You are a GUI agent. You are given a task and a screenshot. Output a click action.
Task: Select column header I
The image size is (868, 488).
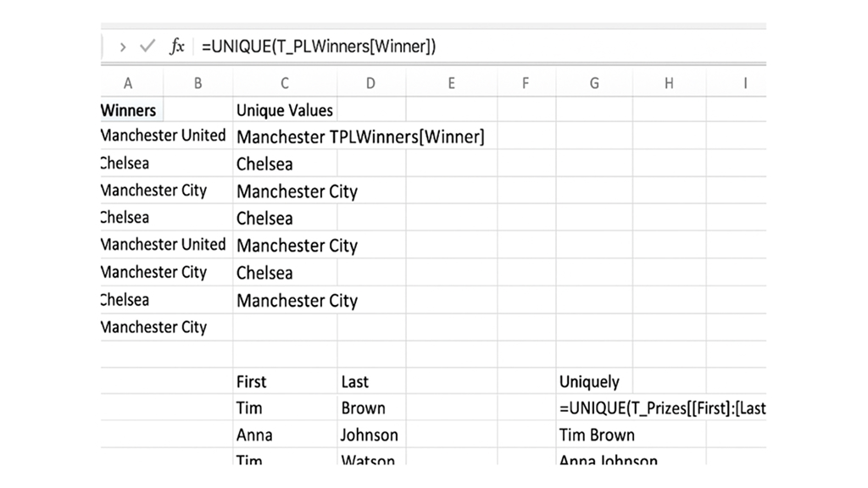pyautogui.click(x=744, y=83)
